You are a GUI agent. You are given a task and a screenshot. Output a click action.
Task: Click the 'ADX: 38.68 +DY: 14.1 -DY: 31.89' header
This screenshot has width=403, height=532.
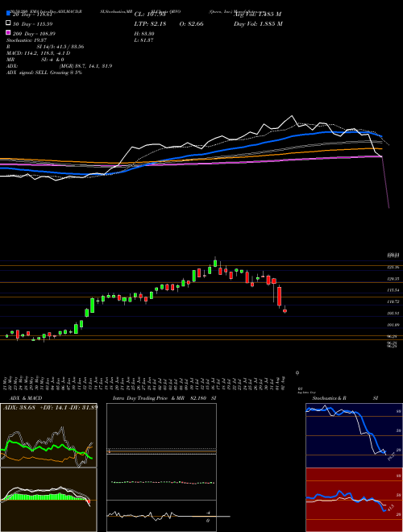click(x=50, y=407)
